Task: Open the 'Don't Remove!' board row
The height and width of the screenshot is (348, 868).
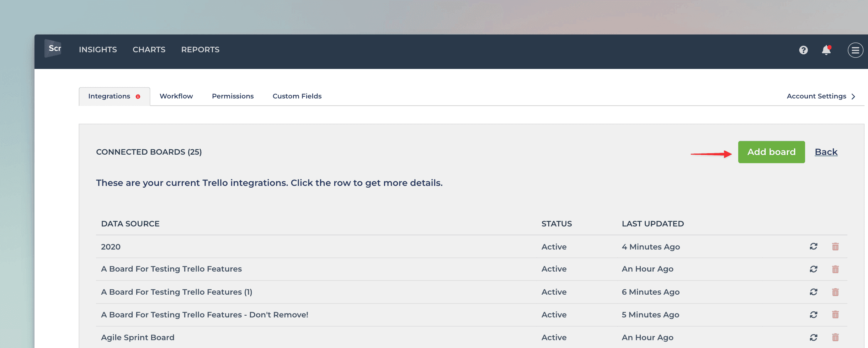Action: [x=471, y=315]
